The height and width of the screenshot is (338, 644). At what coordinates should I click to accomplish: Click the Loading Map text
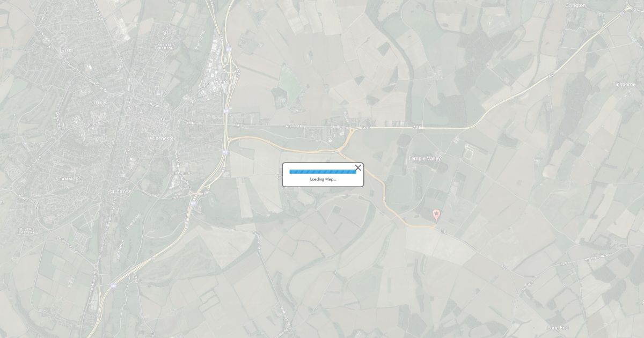(323, 179)
